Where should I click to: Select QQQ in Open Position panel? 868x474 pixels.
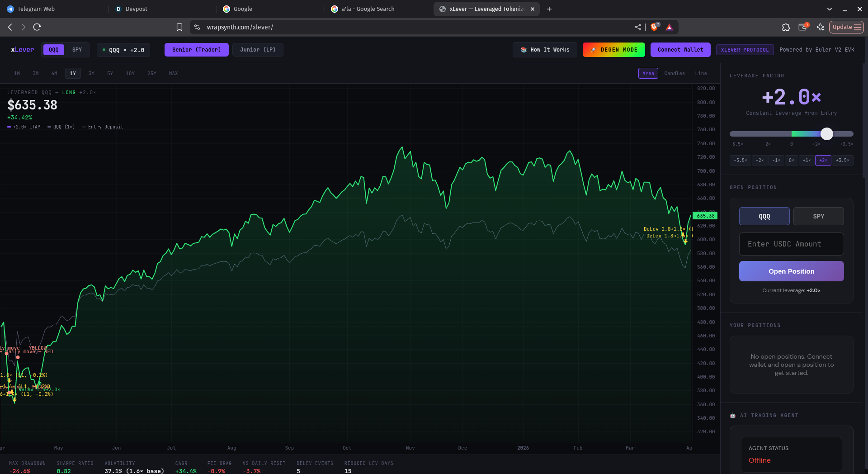(x=764, y=216)
